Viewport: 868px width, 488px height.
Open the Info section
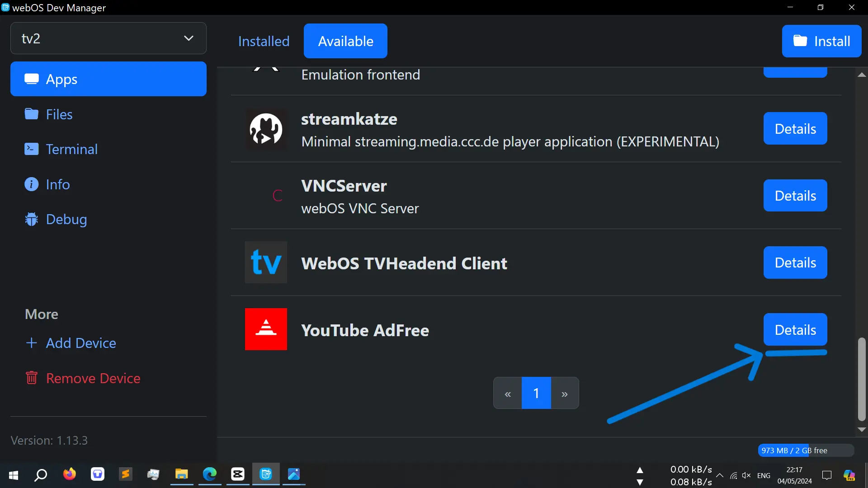coord(47,184)
